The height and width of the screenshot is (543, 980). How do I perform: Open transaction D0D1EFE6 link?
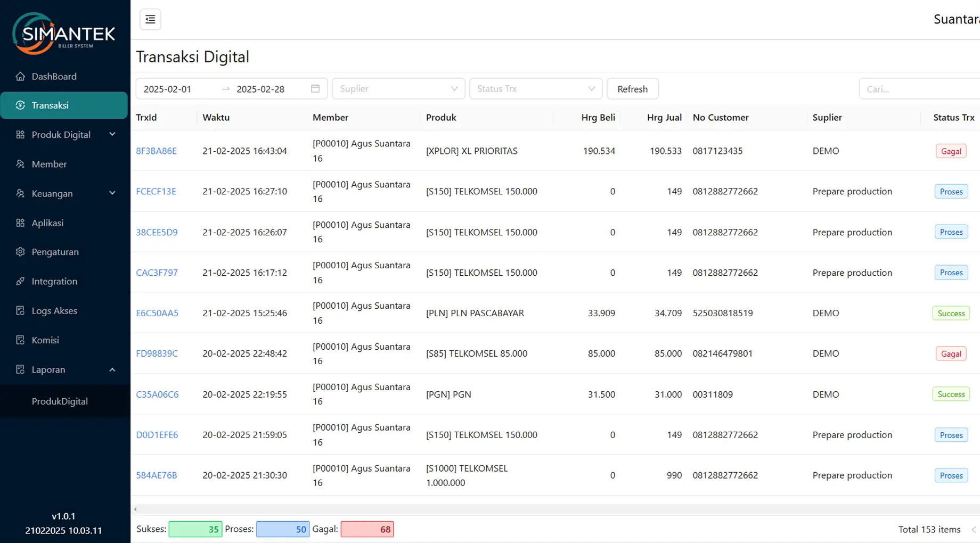[157, 434]
